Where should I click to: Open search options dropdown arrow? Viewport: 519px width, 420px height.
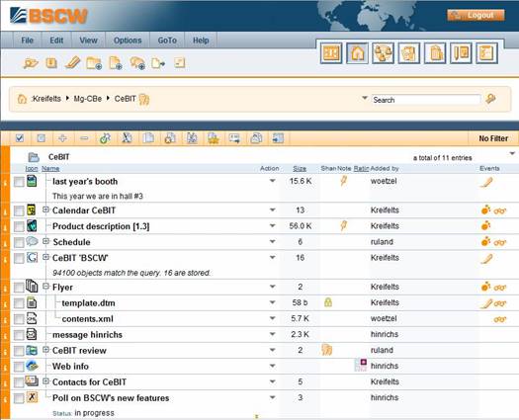tap(365, 98)
